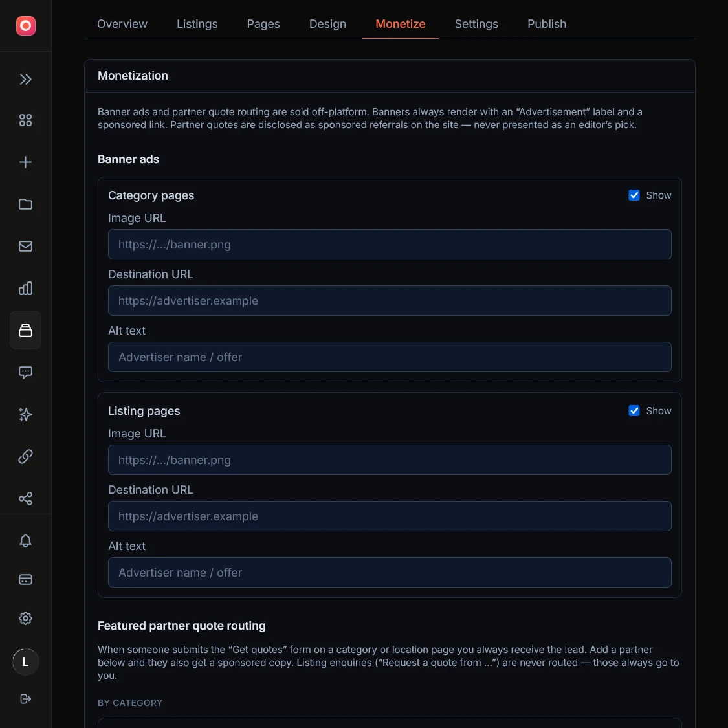Viewport: 728px width, 728px height.
Task: Open the chat message bubble icon
Action: click(x=25, y=372)
